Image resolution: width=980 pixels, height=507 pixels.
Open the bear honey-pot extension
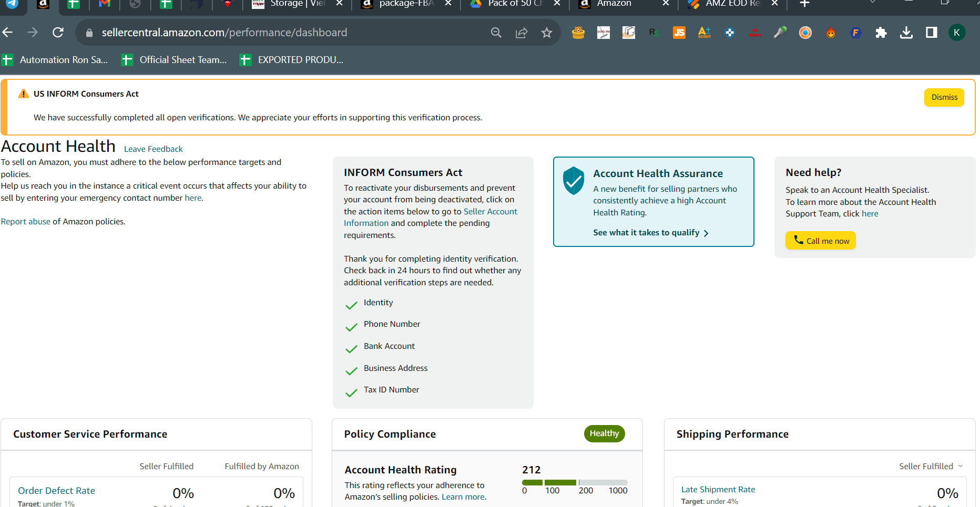(578, 33)
